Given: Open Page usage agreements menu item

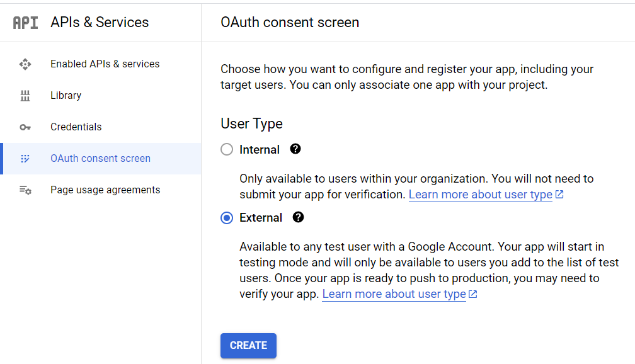Looking at the screenshot, I should pos(105,190).
